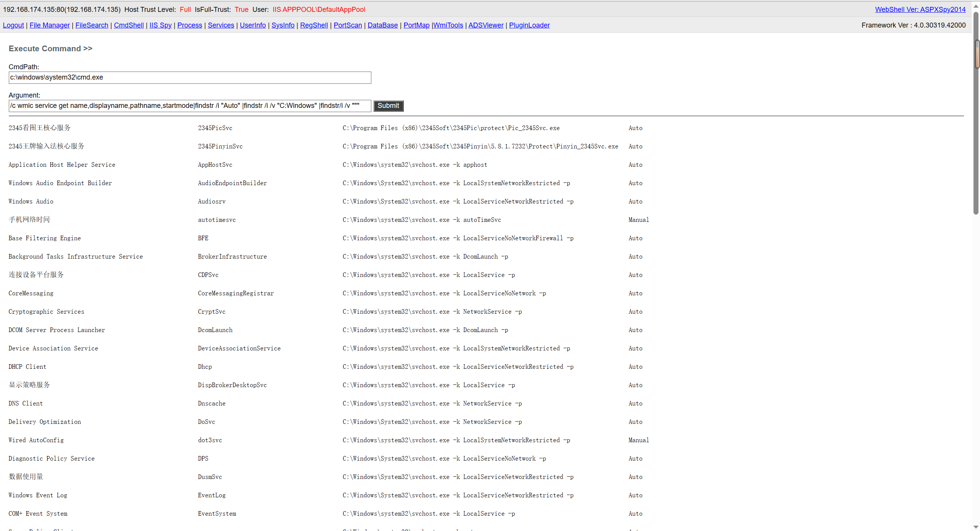Open the FileSearch tool
Viewport: 980px width, 531px height.
tap(92, 25)
